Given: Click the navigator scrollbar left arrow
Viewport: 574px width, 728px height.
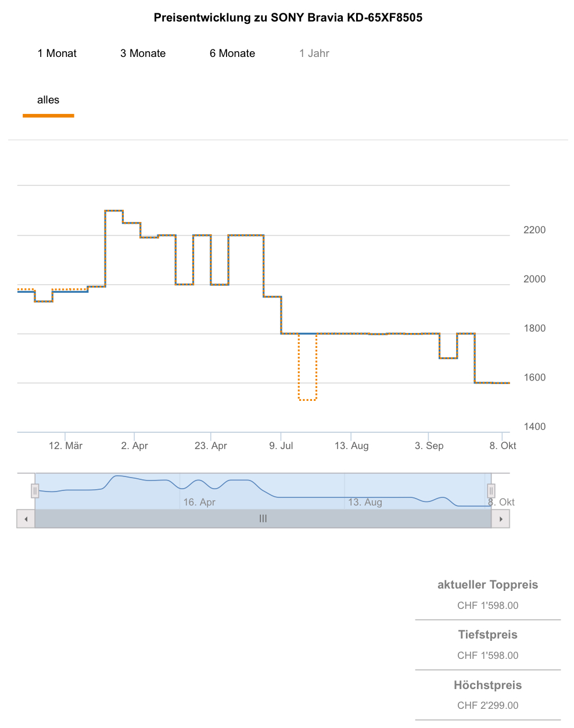Looking at the screenshot, I should pos(26,519).
